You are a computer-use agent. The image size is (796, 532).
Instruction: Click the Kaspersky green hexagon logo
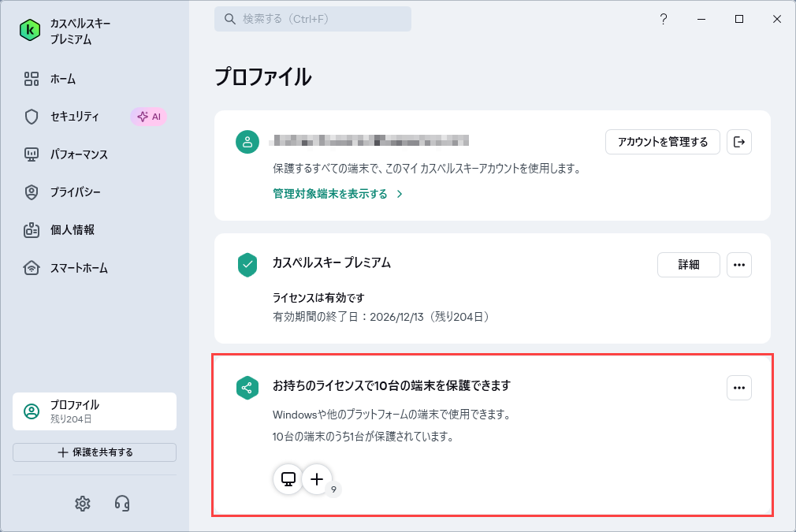[x=30, y=30]
